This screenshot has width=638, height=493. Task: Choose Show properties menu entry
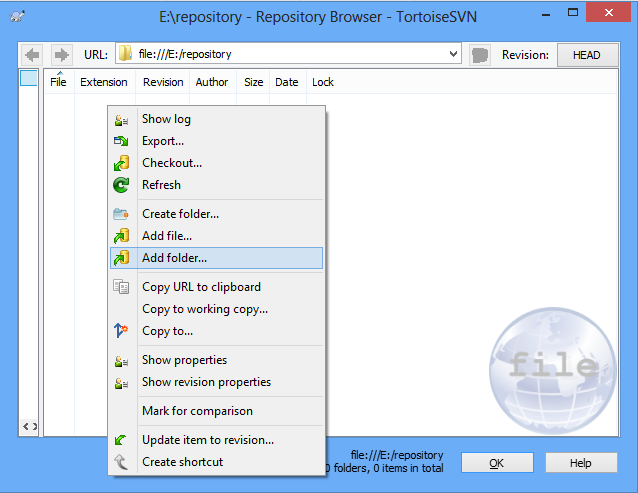click(x=216, y=360)
